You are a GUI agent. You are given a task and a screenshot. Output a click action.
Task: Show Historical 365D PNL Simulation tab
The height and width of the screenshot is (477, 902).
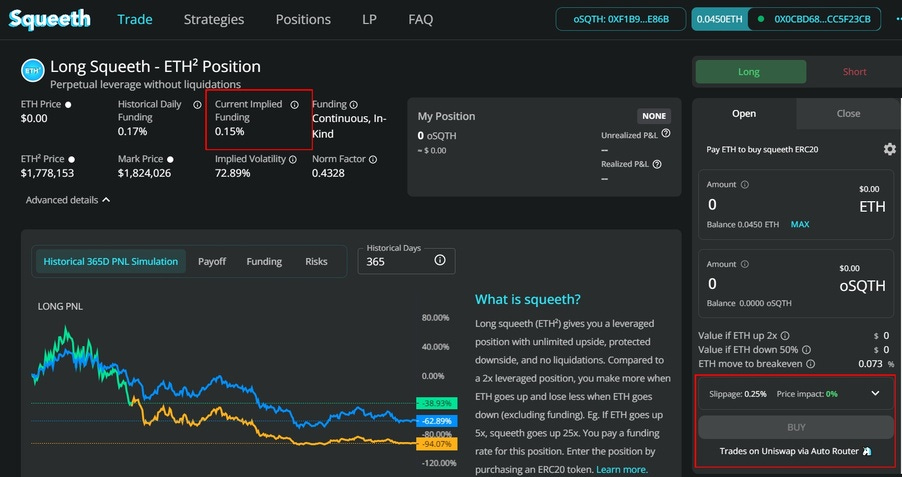point(110,261)
